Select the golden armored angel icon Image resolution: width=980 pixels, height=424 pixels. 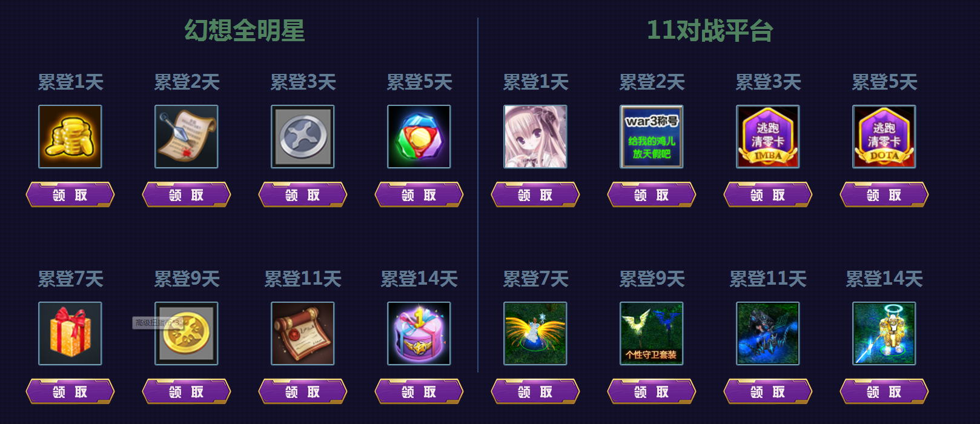[884, 333]
